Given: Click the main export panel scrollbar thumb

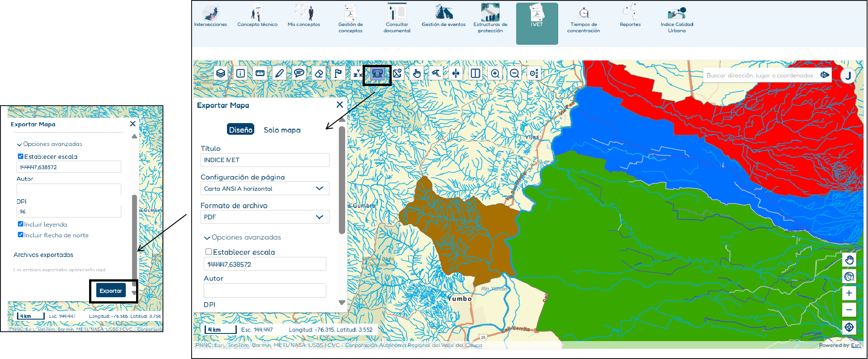Looking at the screenshot, I should [342, 180].
